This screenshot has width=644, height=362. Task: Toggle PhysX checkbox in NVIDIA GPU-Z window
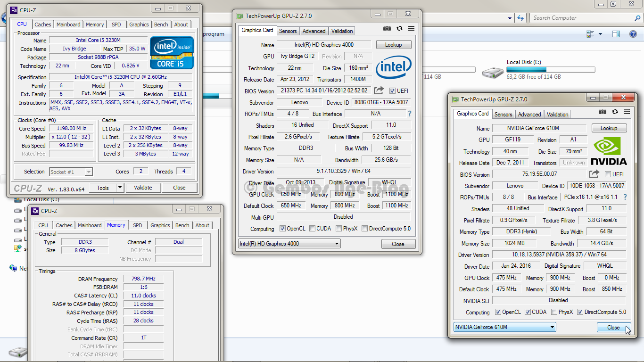[554, 312]
